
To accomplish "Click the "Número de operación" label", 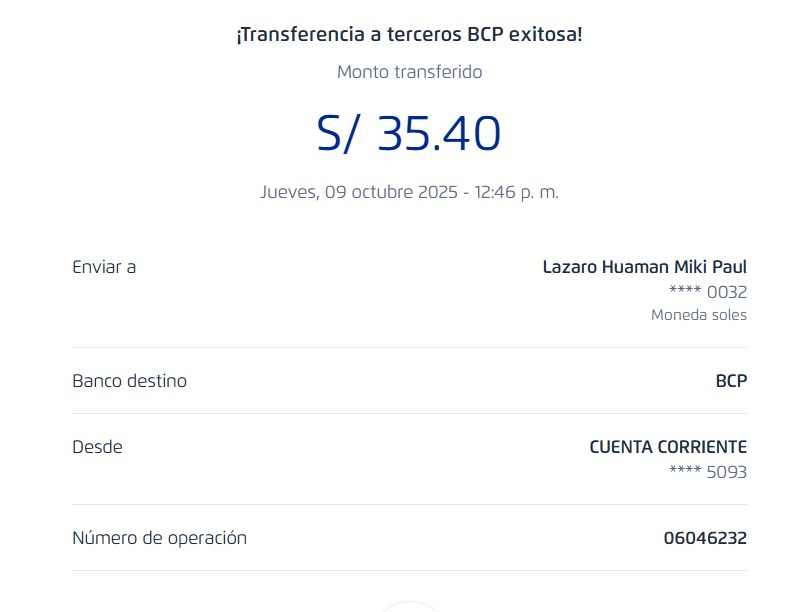I will click(x=159, y=538).
